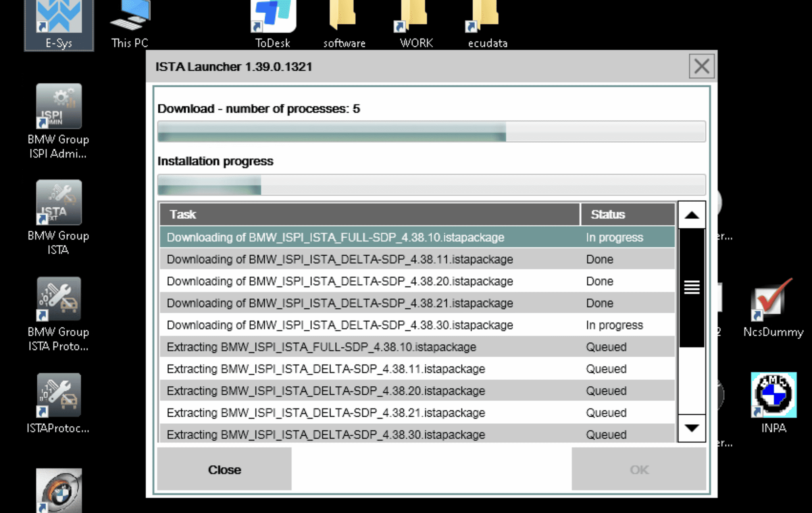Select Extracting DELTA-SDP_4.38.11 row
The height and width of the screenshot is (513, 812).
pos(418,369)
